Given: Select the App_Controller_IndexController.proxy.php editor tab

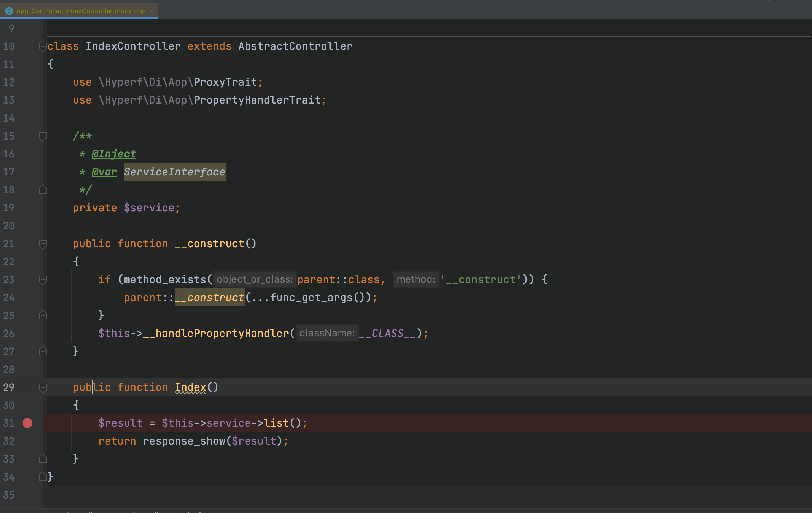Looking at the screenshot, I should [80, 11].
